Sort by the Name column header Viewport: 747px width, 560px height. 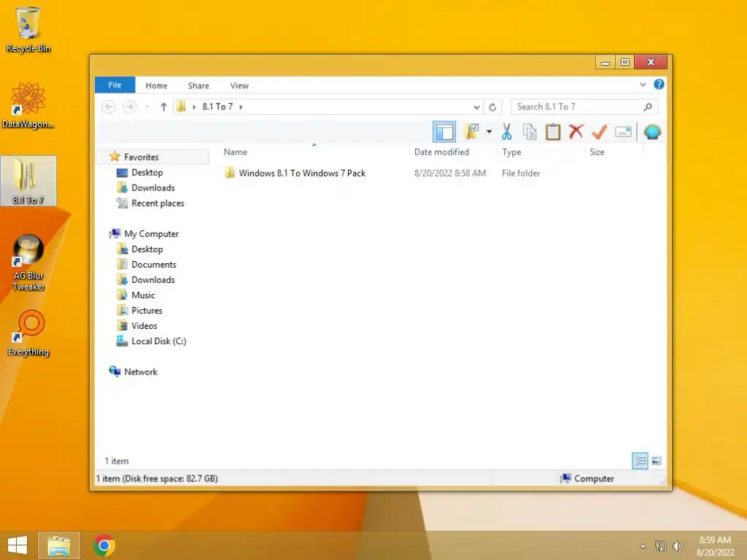236,152
